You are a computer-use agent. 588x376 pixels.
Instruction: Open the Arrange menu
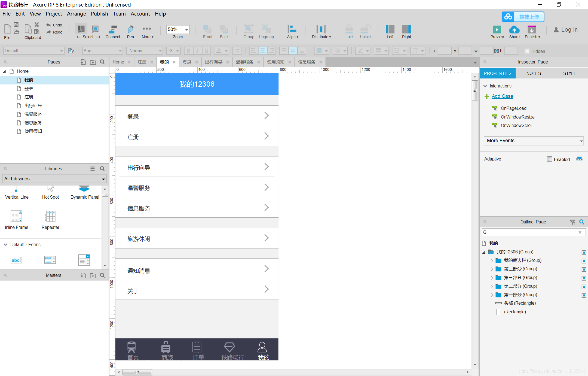click(76, 14)
